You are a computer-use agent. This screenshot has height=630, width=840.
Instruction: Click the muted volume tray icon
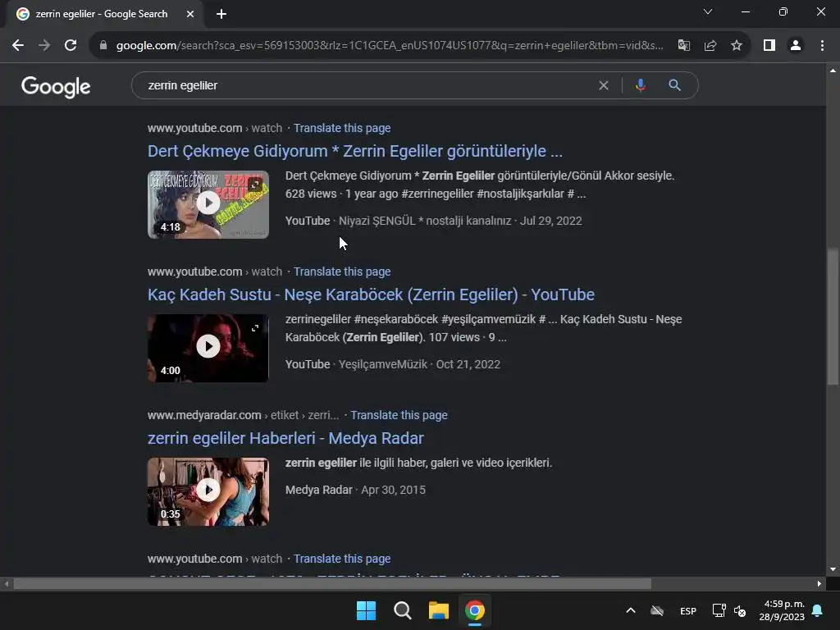(x=741, y=610)
